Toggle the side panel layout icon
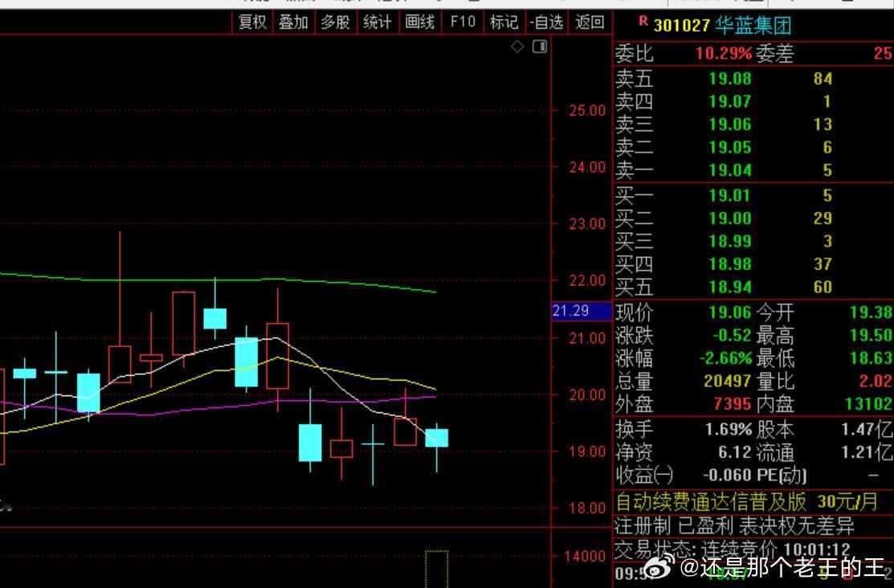This screenshot has height=588, width=894. (x=539, y=47)
